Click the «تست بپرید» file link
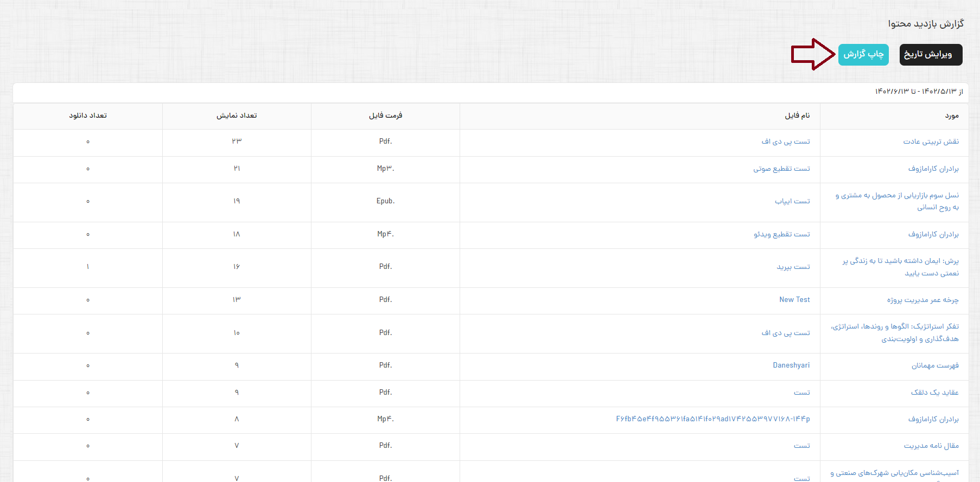980x482 pixels. click(x=793, y=267)
